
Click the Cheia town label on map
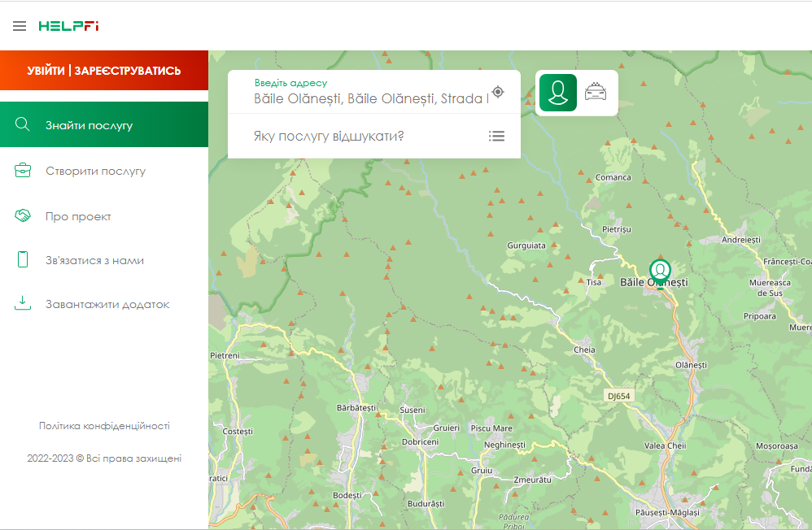[x=584, y=350]
